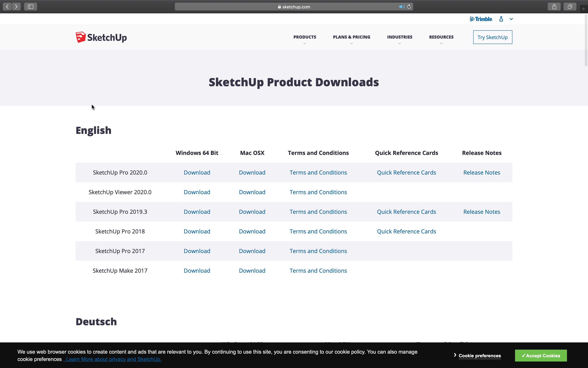Go back with the browser back arrow
Screen dimensions: 588x368
point(7,7)
